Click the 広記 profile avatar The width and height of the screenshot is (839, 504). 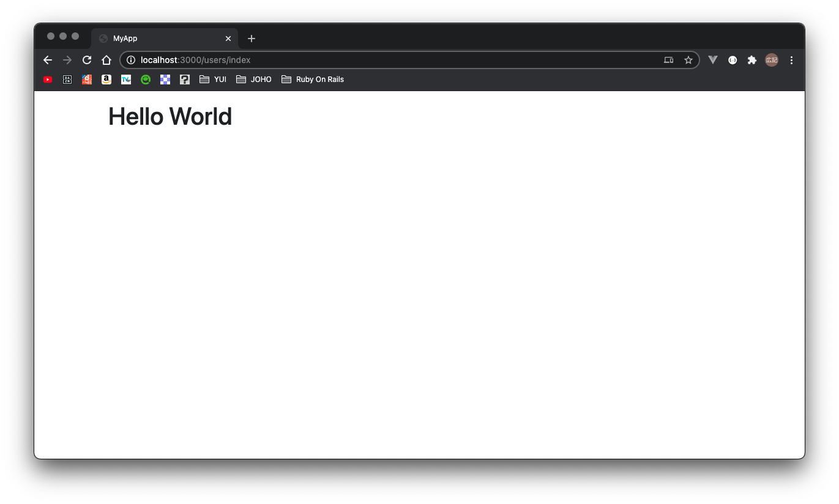click(771, 60)
